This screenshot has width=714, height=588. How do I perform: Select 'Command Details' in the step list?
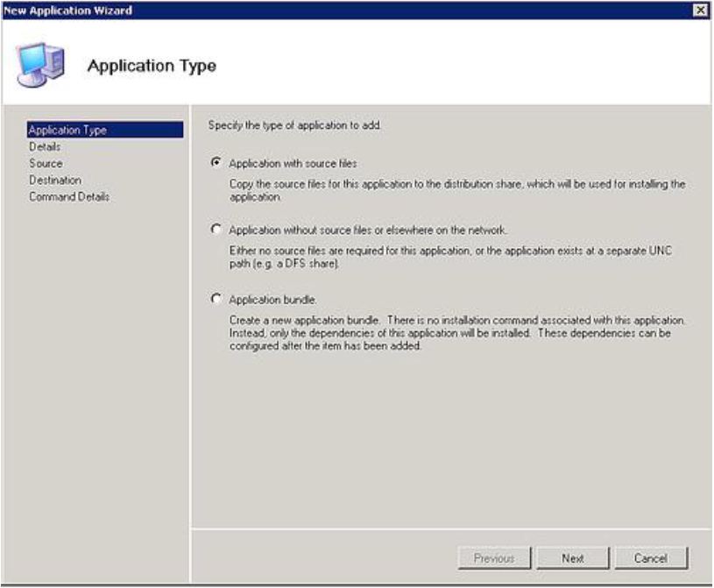(x=69, y=197)
